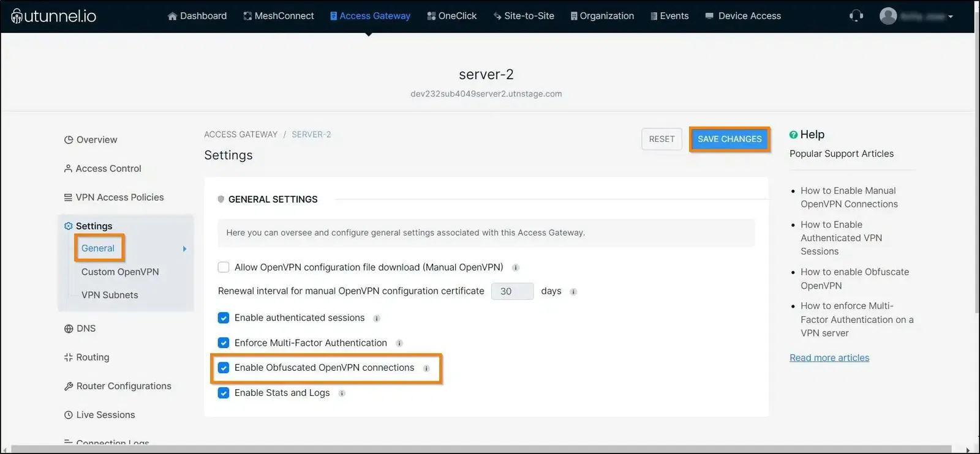Open the headset support icon
Screen dimensions: 980x454
tap(856, 16)
